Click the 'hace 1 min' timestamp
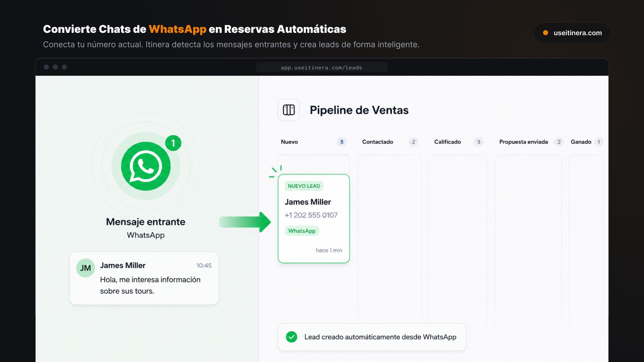Viewport: 644px width, 362px height. 329,250
